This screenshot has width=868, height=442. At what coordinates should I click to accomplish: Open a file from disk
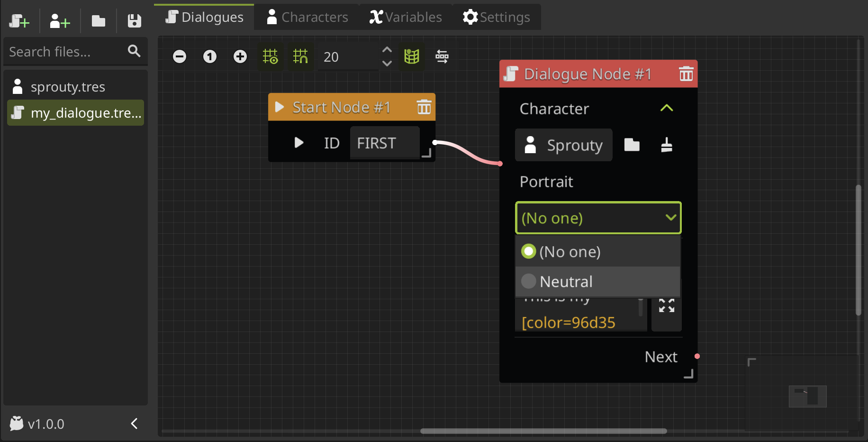[99, 21]
